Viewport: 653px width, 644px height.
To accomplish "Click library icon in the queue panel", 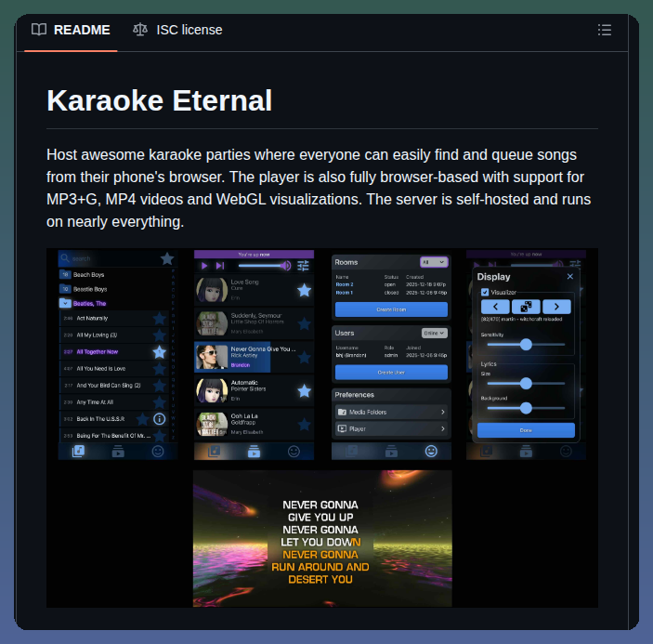I will (x=214, y=451).
